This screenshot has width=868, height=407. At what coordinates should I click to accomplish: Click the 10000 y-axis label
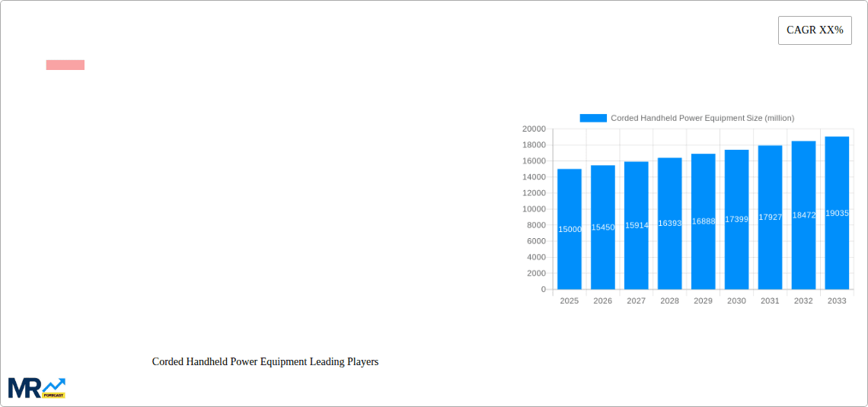tap(534, 209)
